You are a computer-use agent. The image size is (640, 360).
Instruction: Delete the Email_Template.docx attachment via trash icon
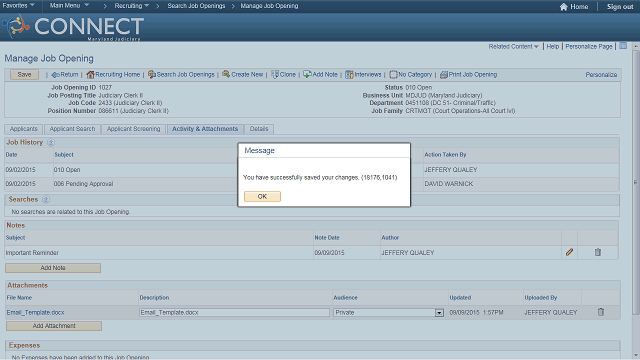[x=600, y=312]
